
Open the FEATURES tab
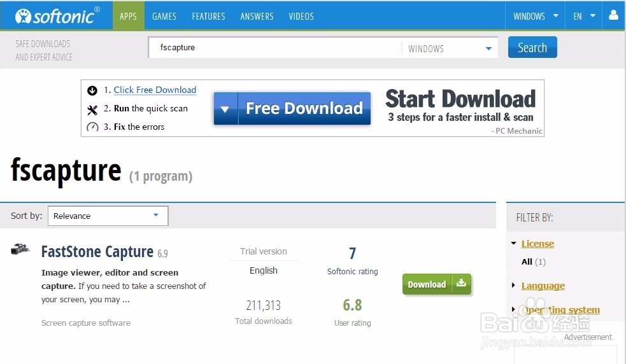[208, 17]
